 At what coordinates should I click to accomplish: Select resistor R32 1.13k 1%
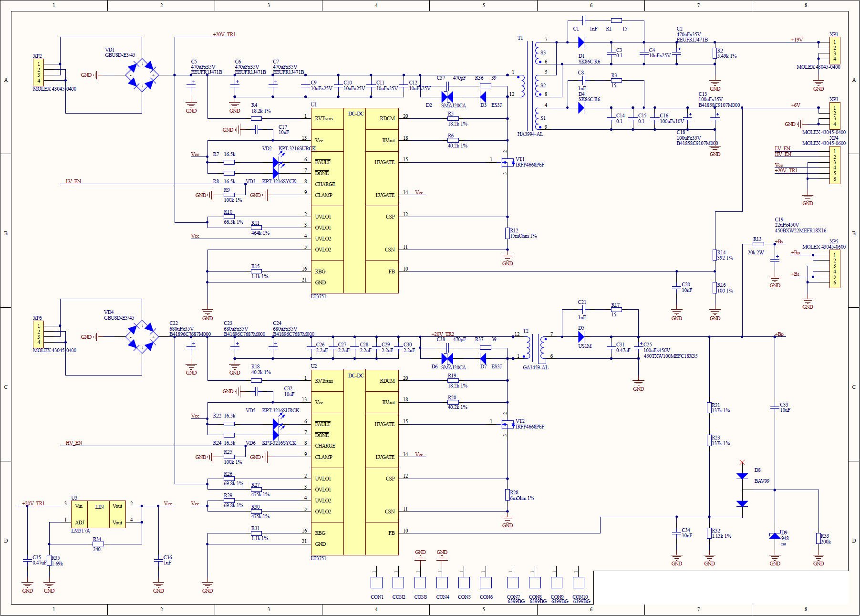click(x=709, y=533)
